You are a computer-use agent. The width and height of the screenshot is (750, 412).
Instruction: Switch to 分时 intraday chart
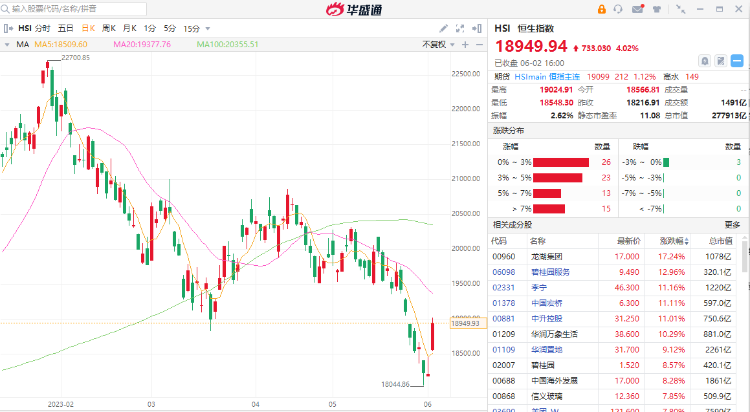(x=42, y=29)
